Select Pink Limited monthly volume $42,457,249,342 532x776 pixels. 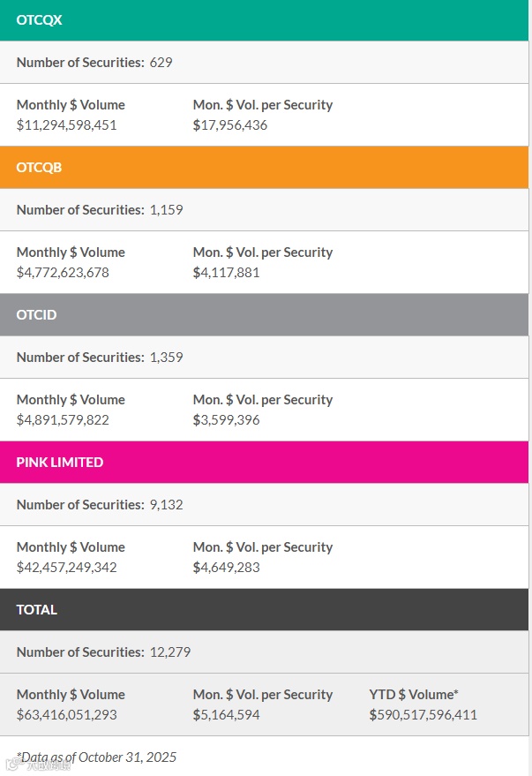67,568
